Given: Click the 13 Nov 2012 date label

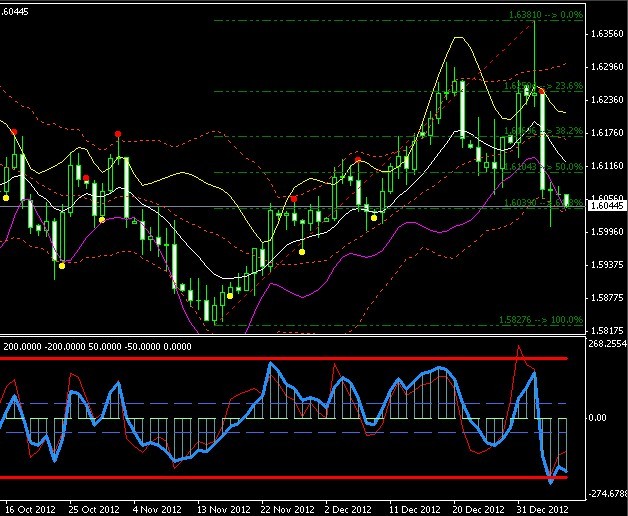Looking at the screenshot, I should (223, 510).
